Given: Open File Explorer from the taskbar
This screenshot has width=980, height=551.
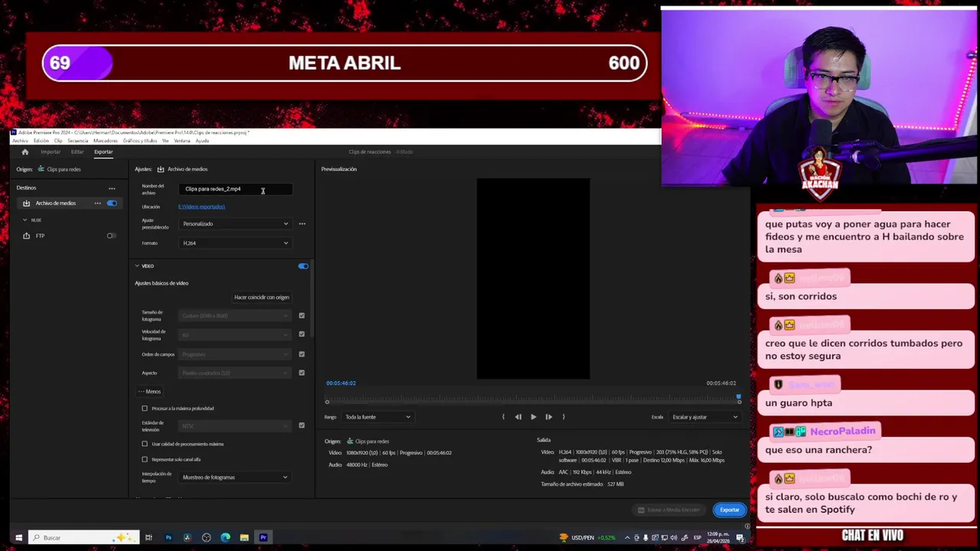Looking at the screenshot, I should (x=244, y=537).
